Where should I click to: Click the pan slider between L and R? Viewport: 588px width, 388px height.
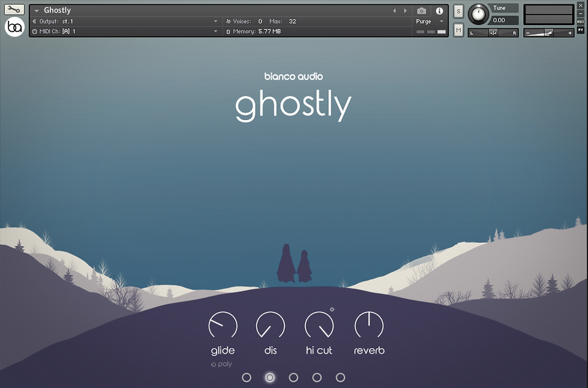point(493,33)
